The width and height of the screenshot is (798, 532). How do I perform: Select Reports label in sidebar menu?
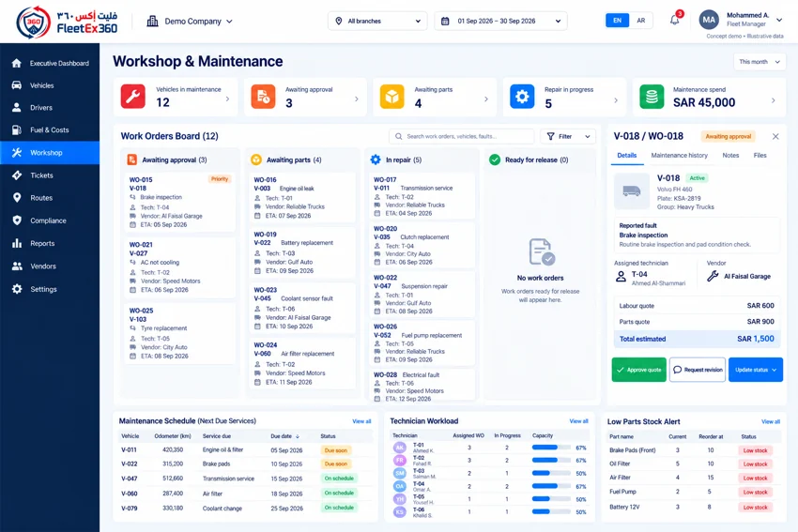tap(42, 243)
